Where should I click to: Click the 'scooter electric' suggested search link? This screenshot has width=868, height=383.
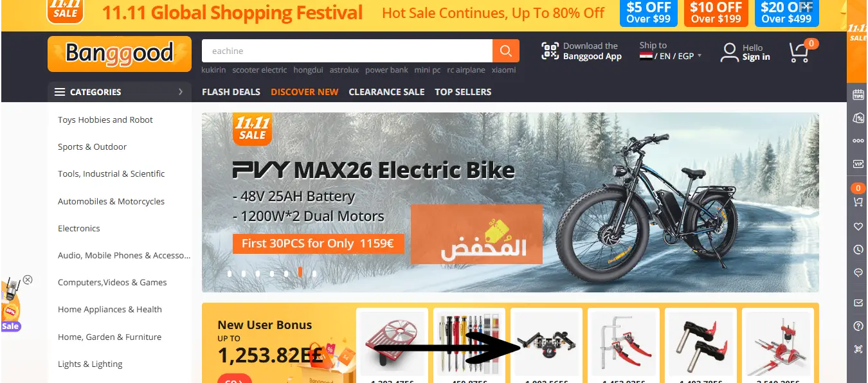260,70
